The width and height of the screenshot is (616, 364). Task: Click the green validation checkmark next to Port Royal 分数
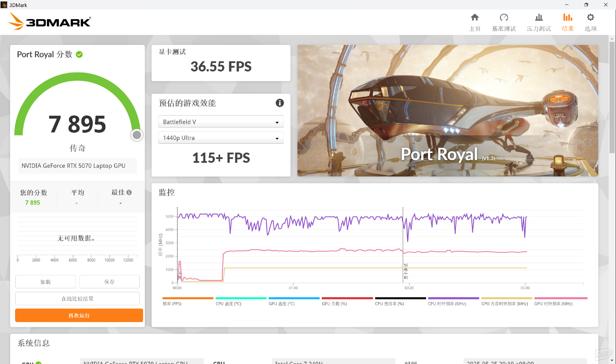click(79, 54)
